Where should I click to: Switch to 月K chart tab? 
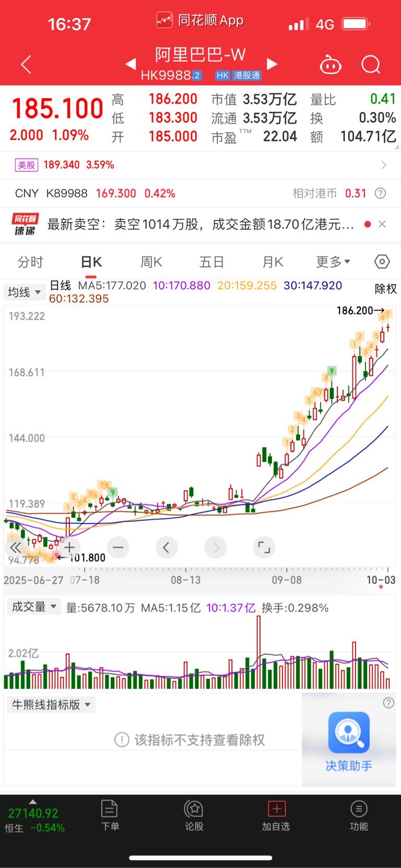(x=273, y=262)
